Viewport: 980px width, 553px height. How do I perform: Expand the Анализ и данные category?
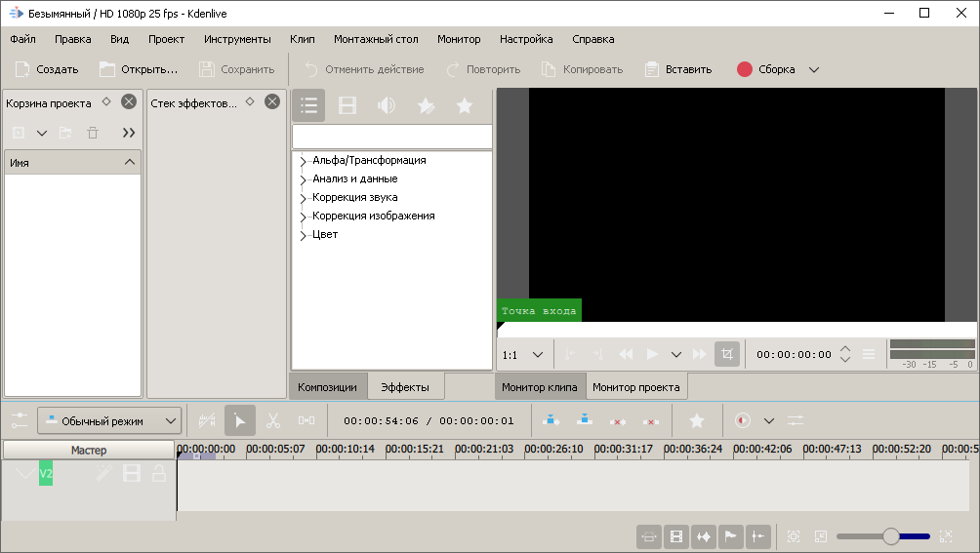pyautogui.click(x=303, y=179)
